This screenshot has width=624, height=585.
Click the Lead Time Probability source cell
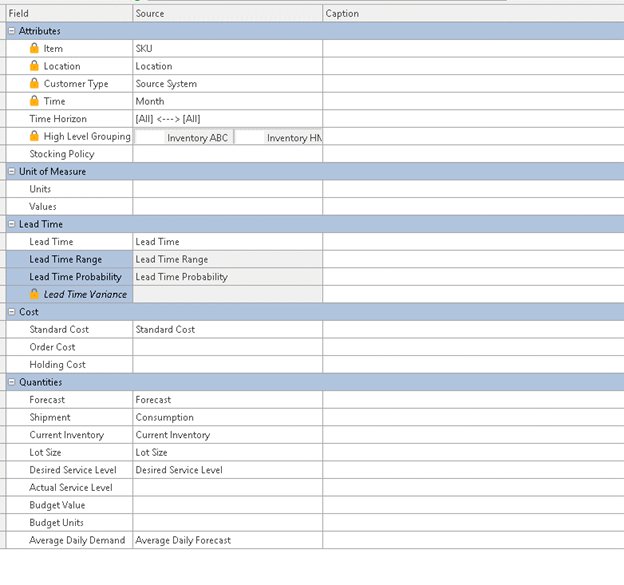coord(227,277)
